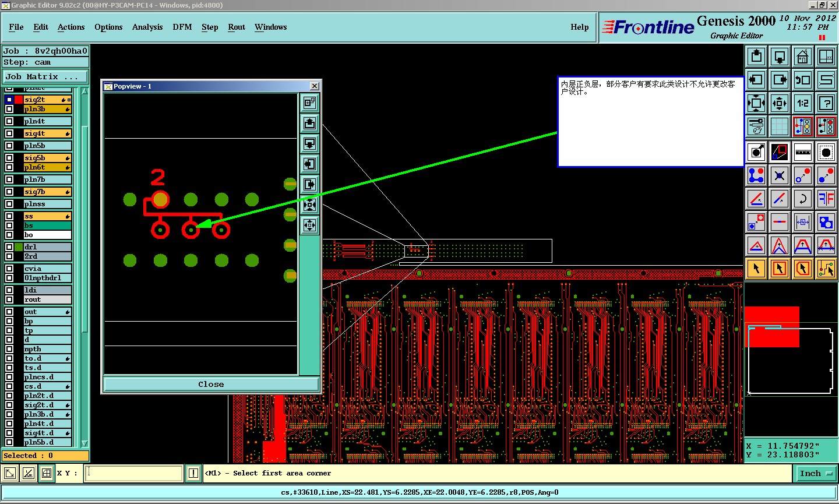Click the pan left icon in right toolbar
Viewport: 839px width, 504px height.
756,80
